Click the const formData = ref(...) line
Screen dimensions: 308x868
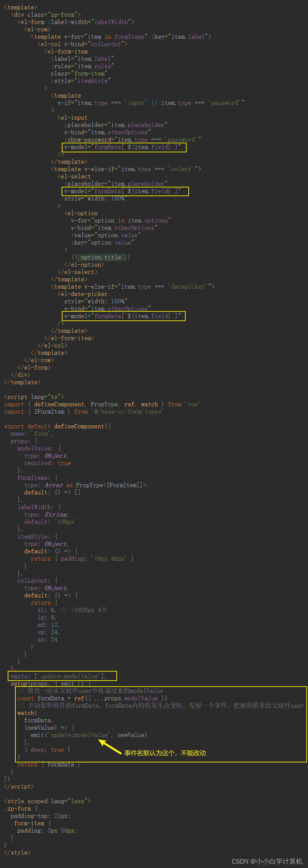pos(92,699)
